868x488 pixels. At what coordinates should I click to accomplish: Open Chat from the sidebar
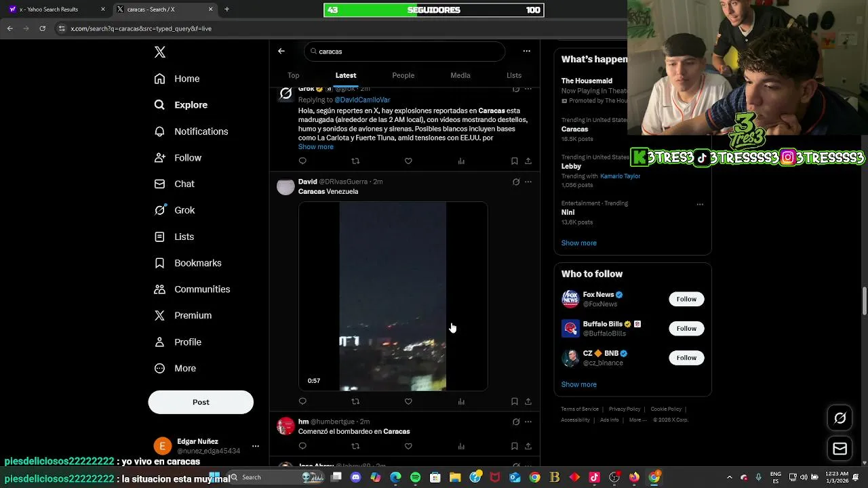click(174, 184)
